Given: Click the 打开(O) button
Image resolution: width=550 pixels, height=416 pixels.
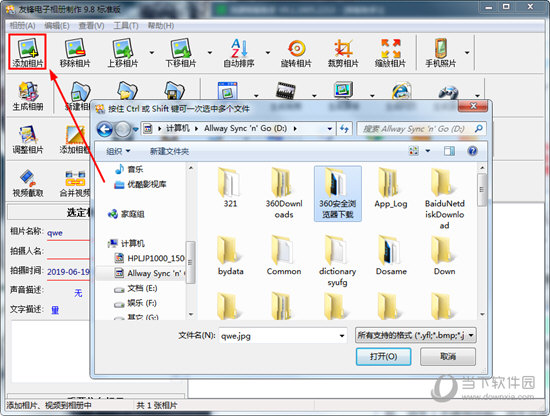Looking at the screenshot, I should (383, 357).
